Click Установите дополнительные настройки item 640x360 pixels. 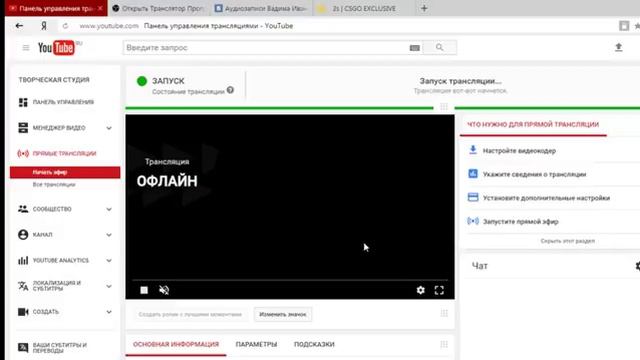click(547, 198)
